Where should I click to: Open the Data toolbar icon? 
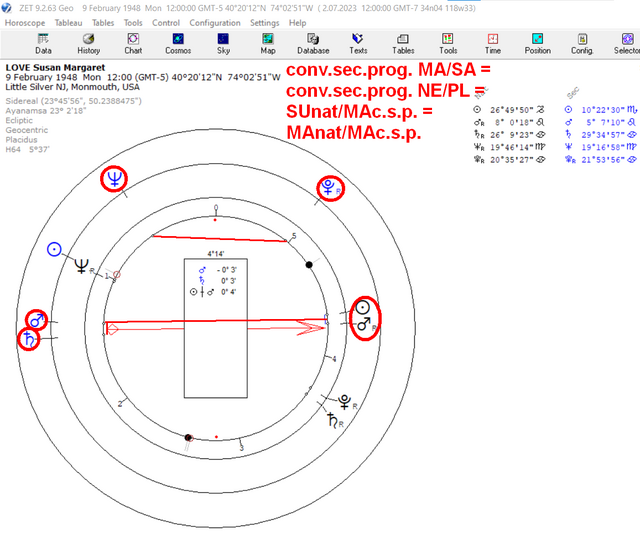pos(43,44)
